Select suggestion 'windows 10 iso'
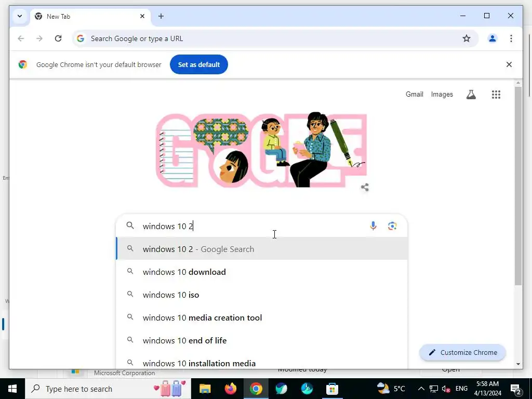Viewport: 532px width, 399px height. point(262,295)
